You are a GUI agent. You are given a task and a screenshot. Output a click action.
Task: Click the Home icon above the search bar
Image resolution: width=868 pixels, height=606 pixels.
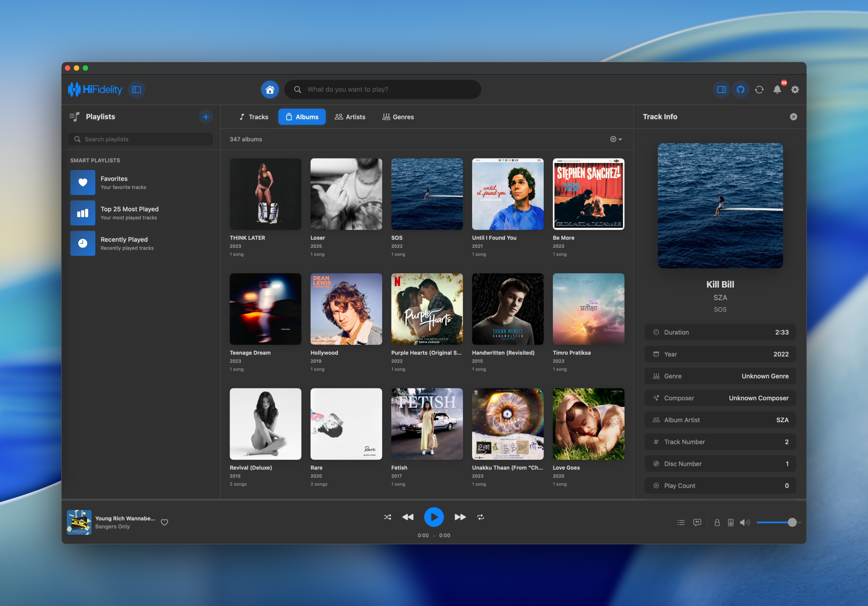(x=270, y=89)
